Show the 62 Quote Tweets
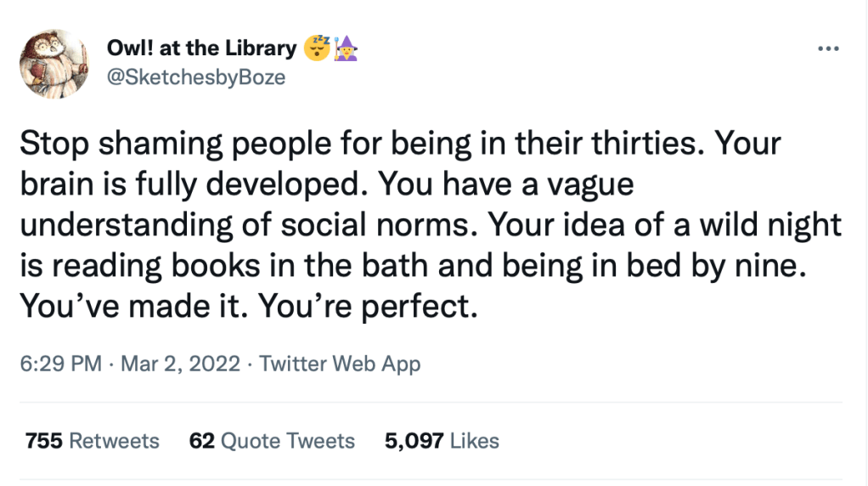868x486 pixels. [272, 441]
